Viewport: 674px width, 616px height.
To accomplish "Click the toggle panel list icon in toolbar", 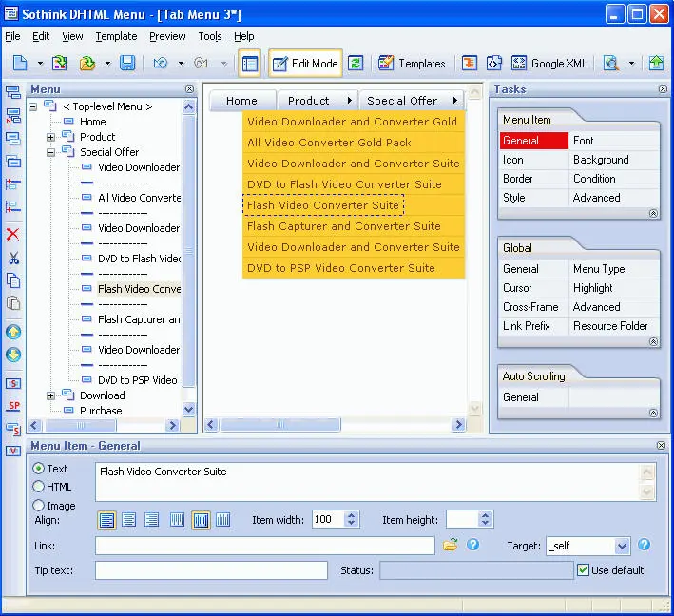I will (249, 64).
